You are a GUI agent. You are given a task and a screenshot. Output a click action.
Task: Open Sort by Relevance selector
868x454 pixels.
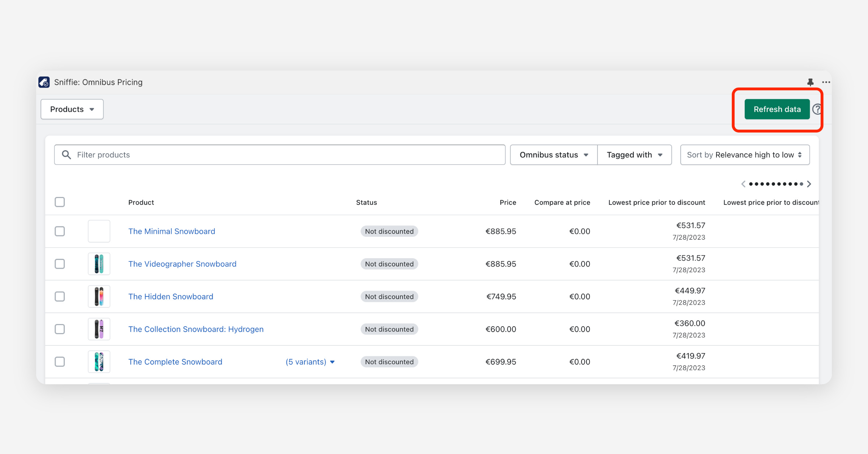745,155
